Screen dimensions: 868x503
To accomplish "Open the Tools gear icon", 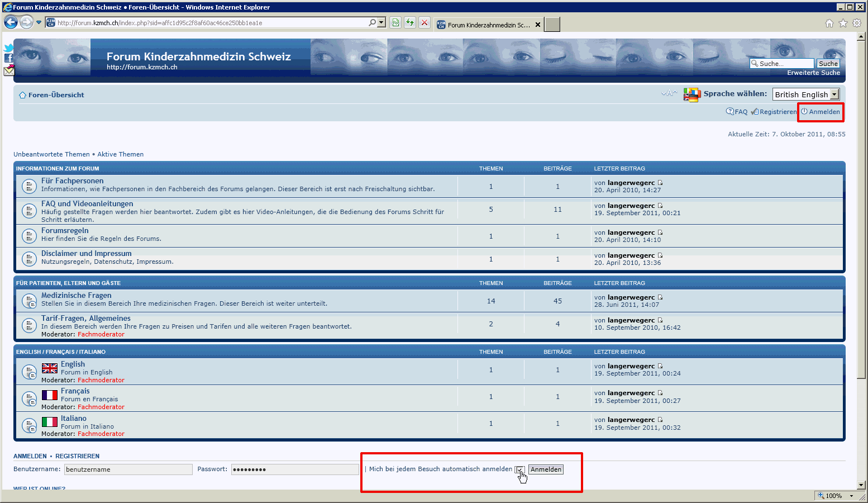I will 857,23.
